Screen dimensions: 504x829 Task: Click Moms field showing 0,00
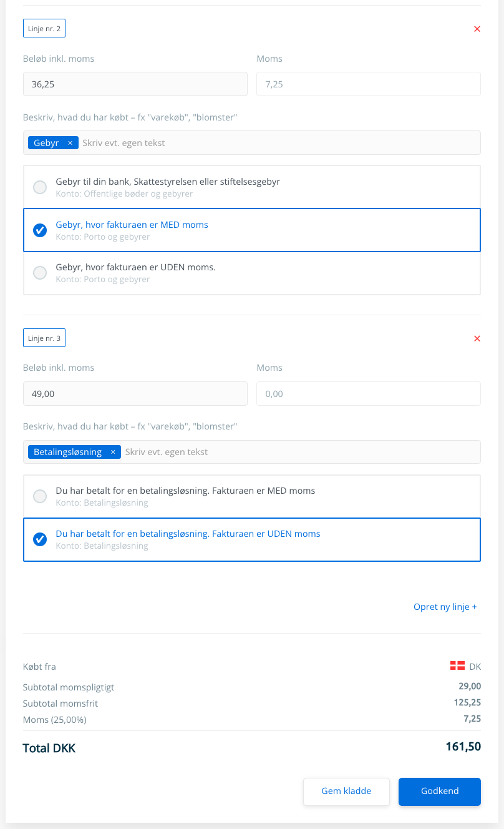(x=369, y=394)
